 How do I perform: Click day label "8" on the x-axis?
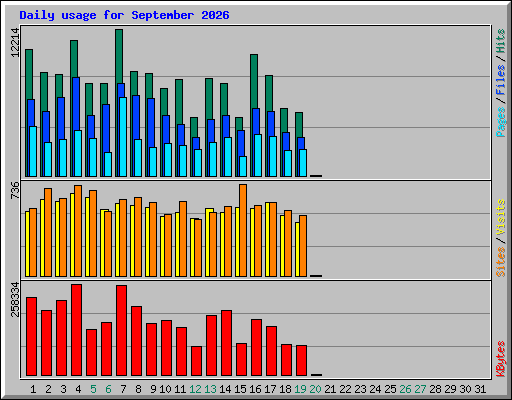138,389
